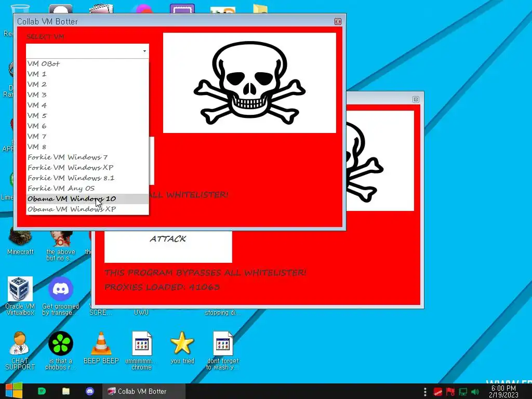
Task: Open 'the above but no s...' desktop icon
Action: (61, 246)
